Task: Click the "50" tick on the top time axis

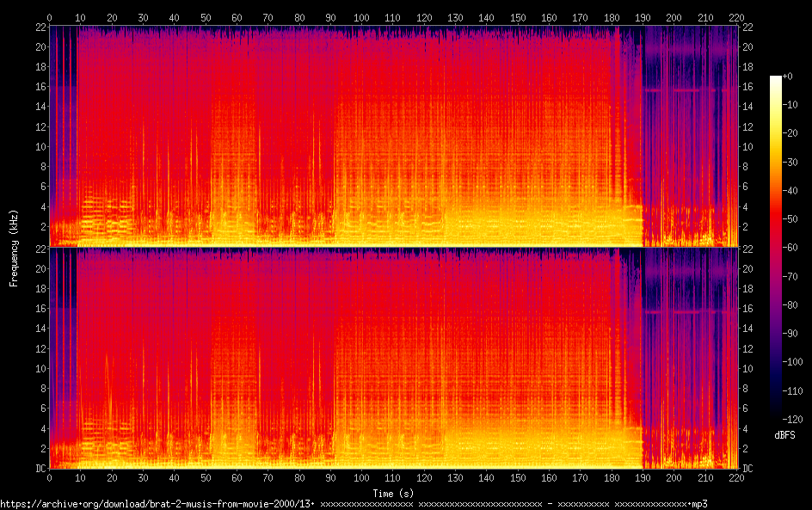Action: 206,17
